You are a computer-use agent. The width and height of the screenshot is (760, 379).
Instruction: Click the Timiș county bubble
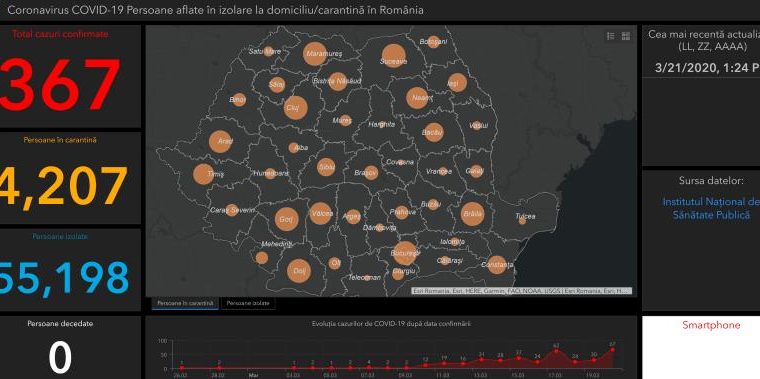(204, 174)
